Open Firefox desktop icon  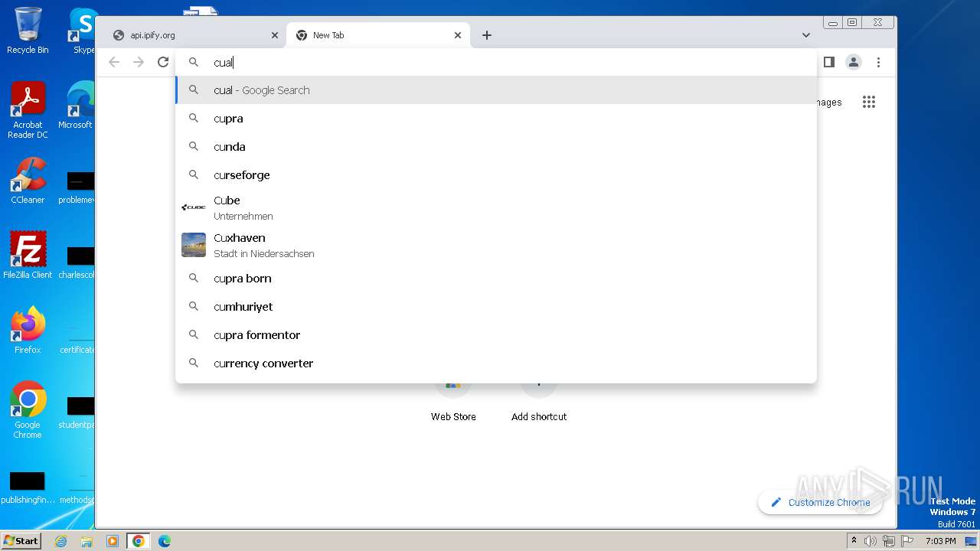(28, 331)
